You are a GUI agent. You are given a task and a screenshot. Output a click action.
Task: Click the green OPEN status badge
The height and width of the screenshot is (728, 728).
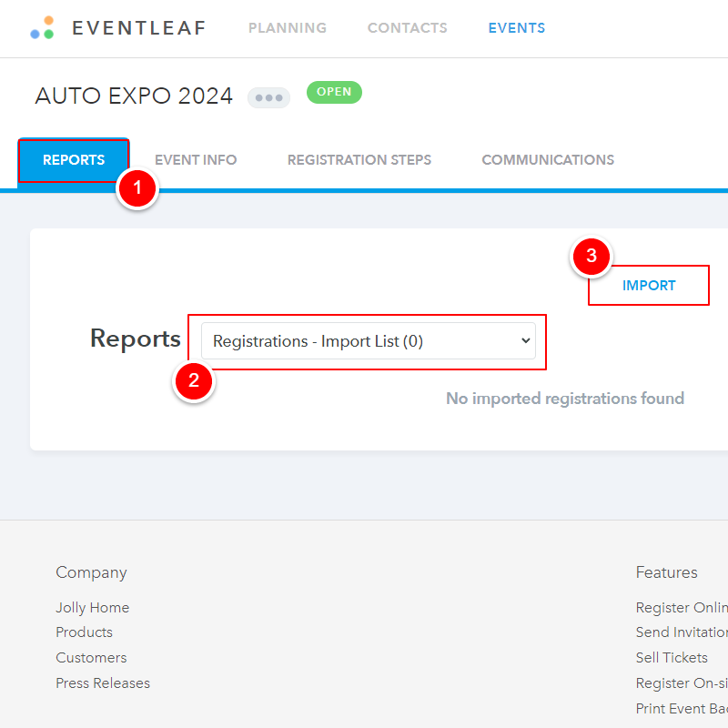[x=334, y=92]
